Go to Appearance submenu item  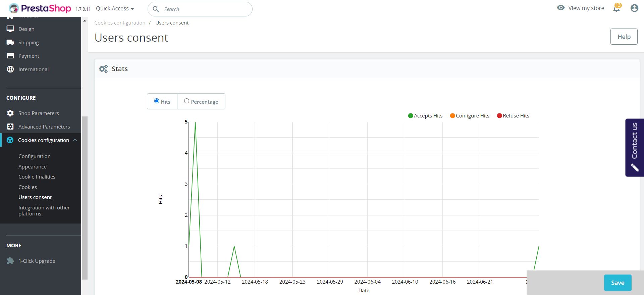tap(33, 167)
